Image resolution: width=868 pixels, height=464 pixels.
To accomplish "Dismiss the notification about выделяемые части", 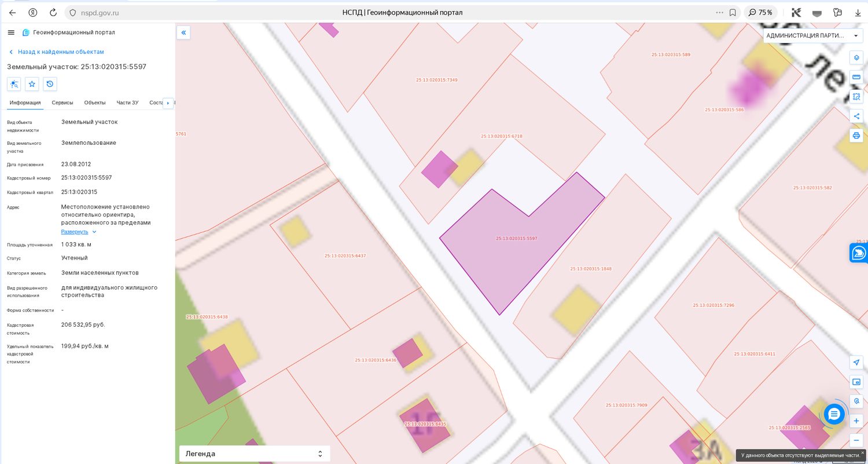I will 862,452.
